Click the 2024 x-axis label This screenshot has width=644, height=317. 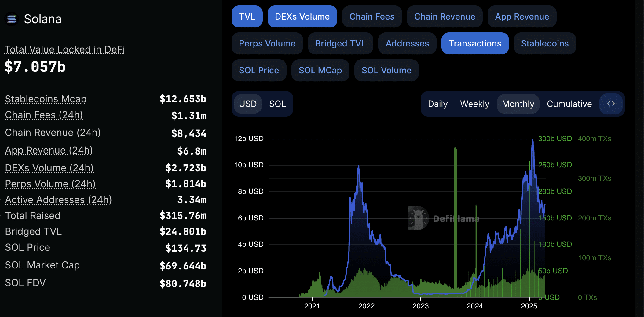[x=475, y=306]
